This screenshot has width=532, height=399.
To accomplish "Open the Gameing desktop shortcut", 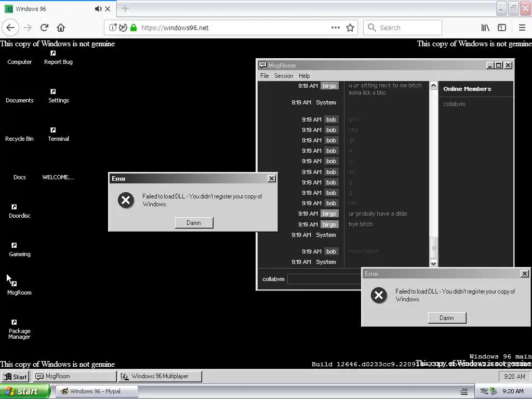I will (19, 250).
